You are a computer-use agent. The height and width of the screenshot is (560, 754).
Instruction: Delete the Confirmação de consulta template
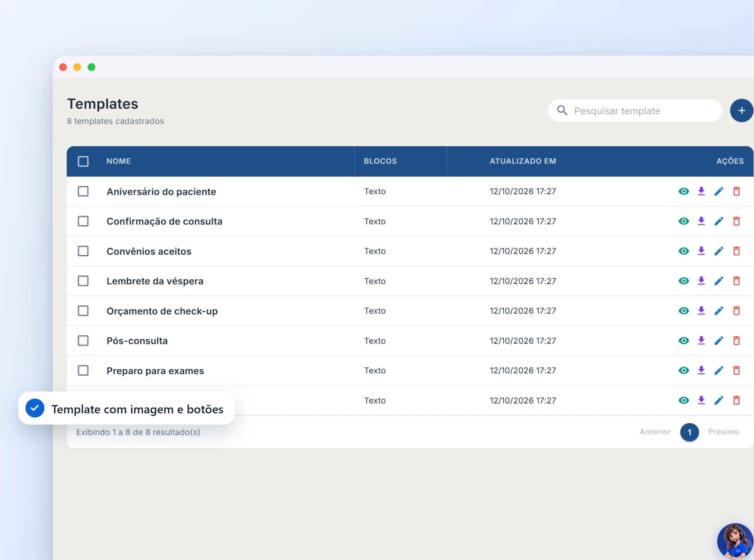click(x=736, y=221)
